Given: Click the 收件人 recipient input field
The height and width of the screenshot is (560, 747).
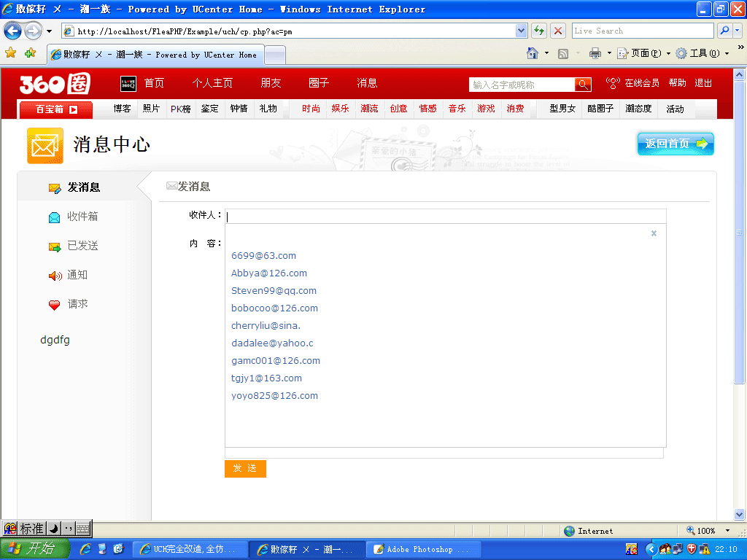Looking at the screenshot, I should [x=446, y=217].
